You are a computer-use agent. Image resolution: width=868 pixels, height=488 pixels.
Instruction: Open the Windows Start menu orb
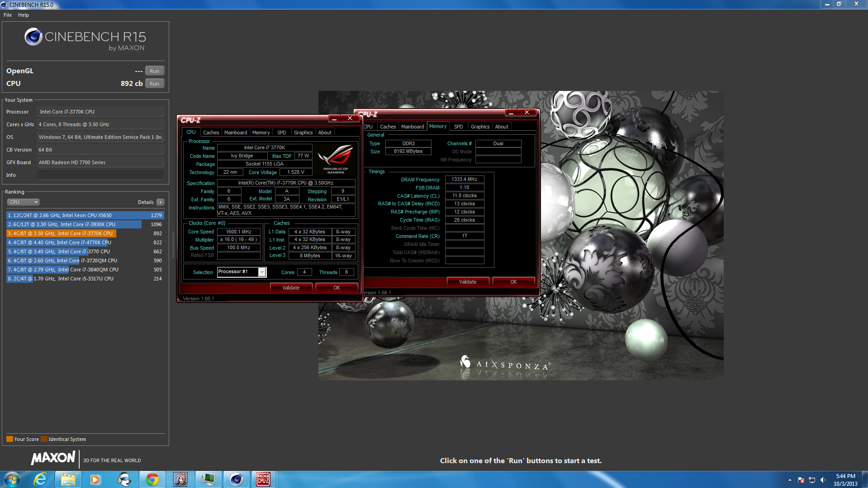coord(12,479)
